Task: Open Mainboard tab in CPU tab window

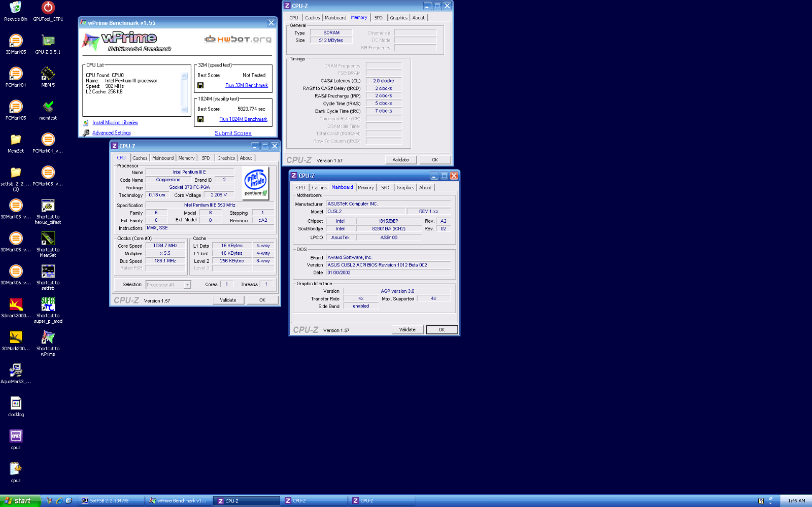Action: [x=163, y=158]
